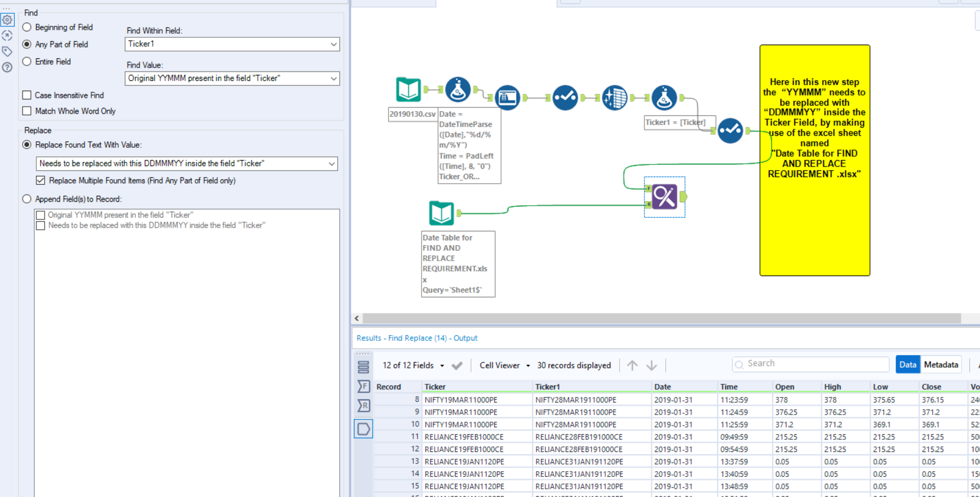Open the Find Within Field dropdown

point(334,44)
